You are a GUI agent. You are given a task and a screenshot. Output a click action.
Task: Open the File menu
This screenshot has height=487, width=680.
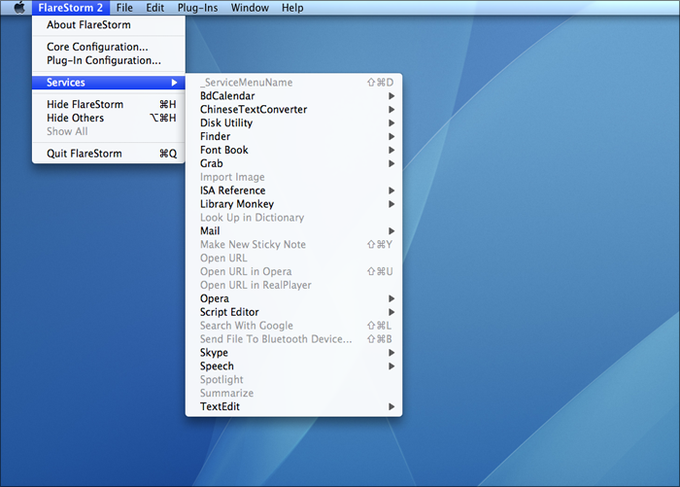pos(124,8)
